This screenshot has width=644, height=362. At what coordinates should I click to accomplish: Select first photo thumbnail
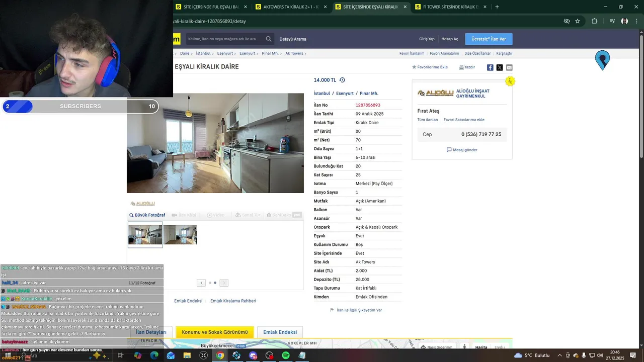pyautogui.click(x=145, y=235)
